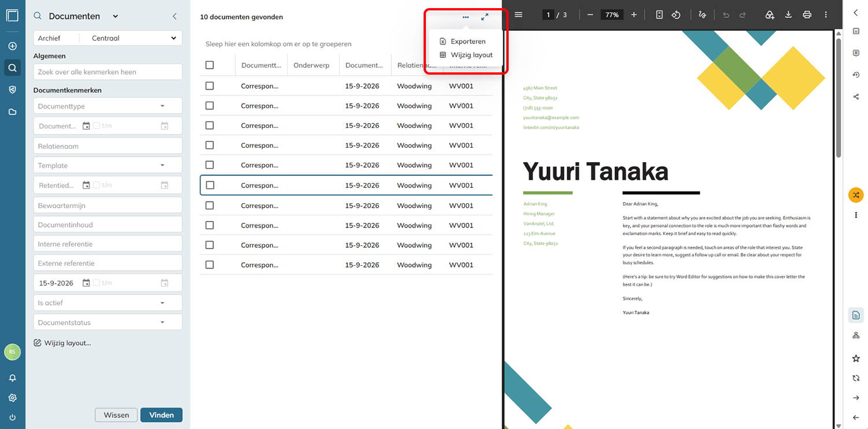
Task: Zoom in the PDF with the plus icon
Action: [634, 14]
